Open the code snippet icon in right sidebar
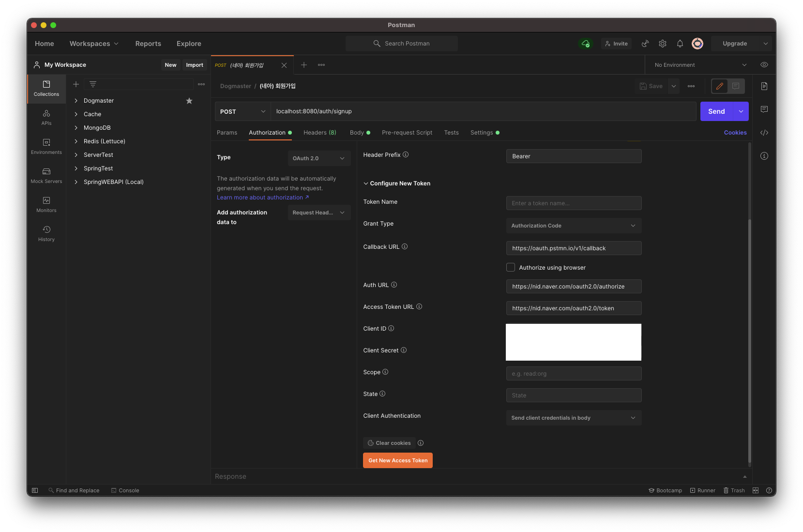Viewport: 803px width, 532px height. pyautogui.click(x=764, y=133)
